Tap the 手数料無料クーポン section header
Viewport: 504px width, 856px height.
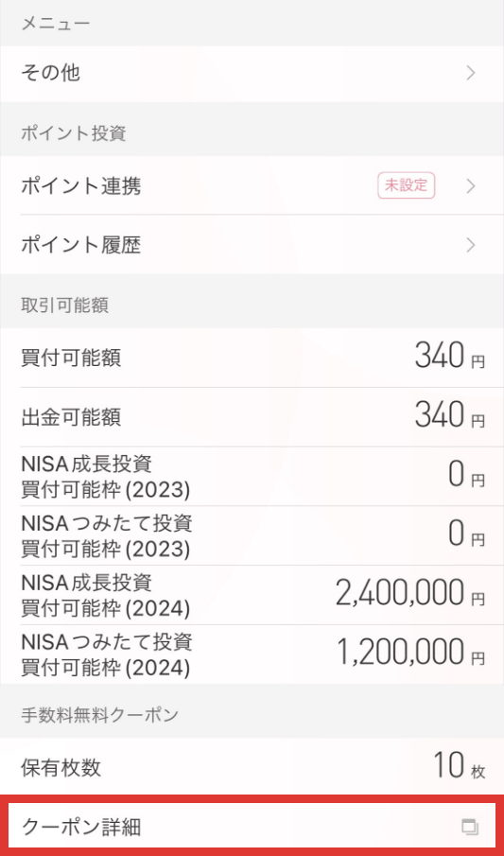pyautogui.click(x=100, y=715)
